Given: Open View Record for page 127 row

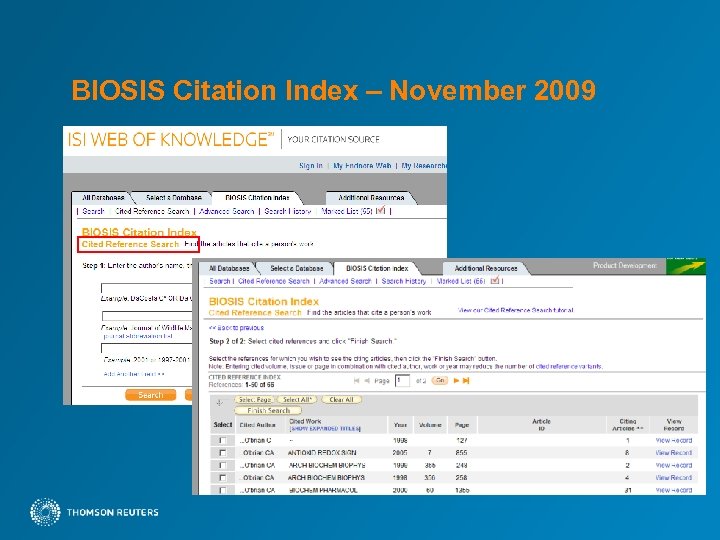Looking at the screenshot, I should pos(674,440).
